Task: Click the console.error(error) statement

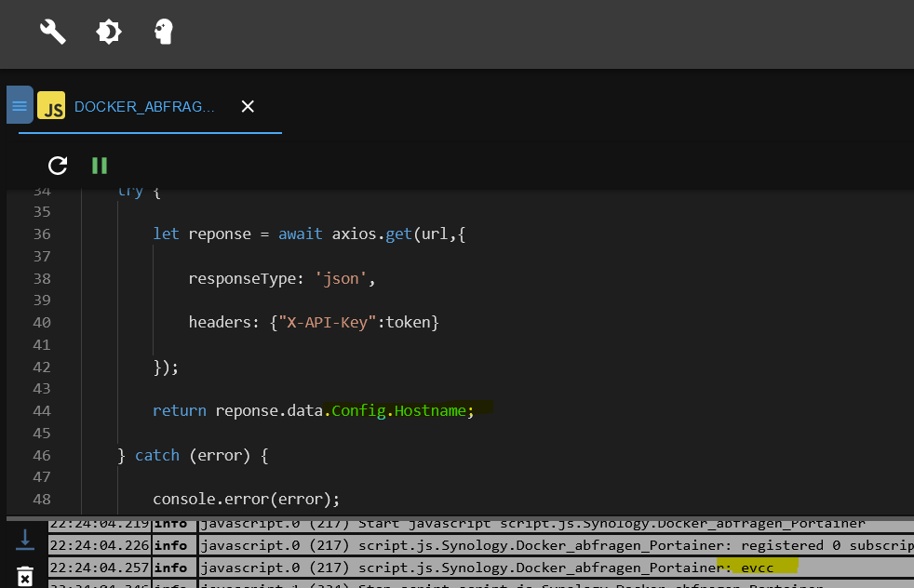Action: coord(247,498)
